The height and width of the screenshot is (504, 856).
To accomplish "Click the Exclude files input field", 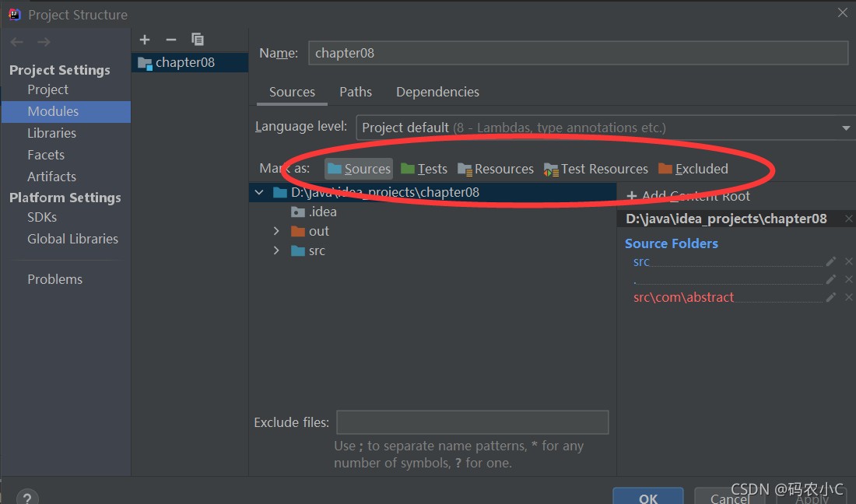I will (x=472, y=422).
